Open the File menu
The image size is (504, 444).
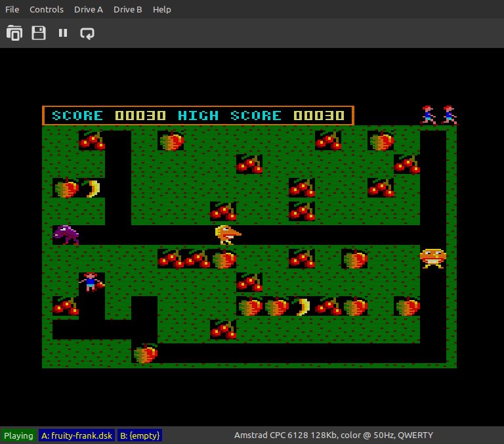click(12, 10)
